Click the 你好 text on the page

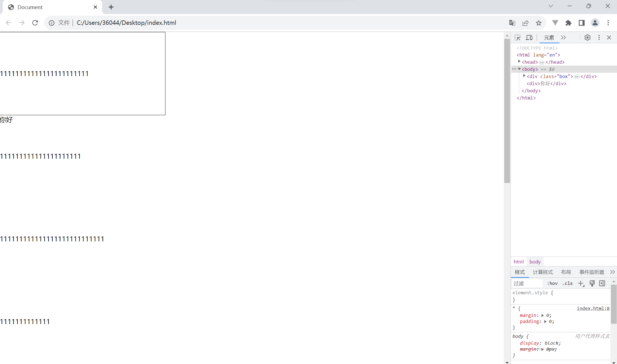[x=6, y=120]
